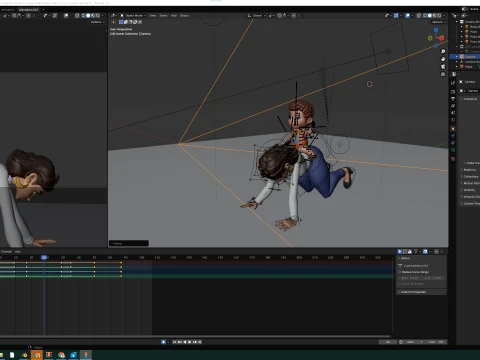Click the filter funnel icon in dope sheet header
This screenshot has height=360, width=480.
[416, 252]
